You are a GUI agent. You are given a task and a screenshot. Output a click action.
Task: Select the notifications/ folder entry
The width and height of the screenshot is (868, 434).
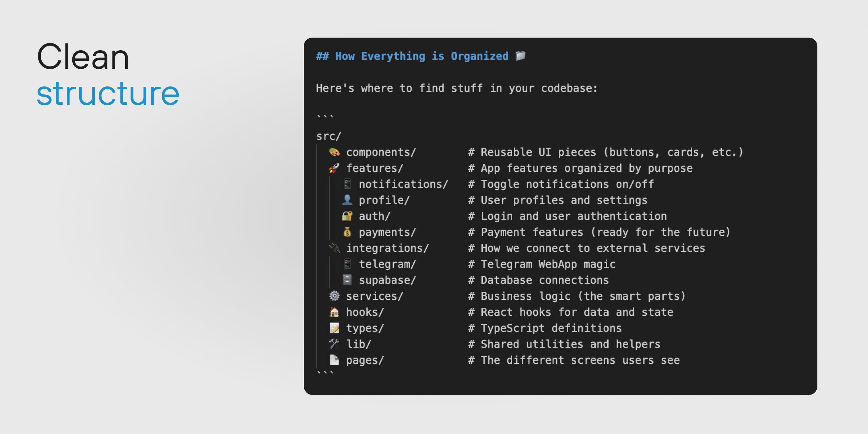pos(403,184)
